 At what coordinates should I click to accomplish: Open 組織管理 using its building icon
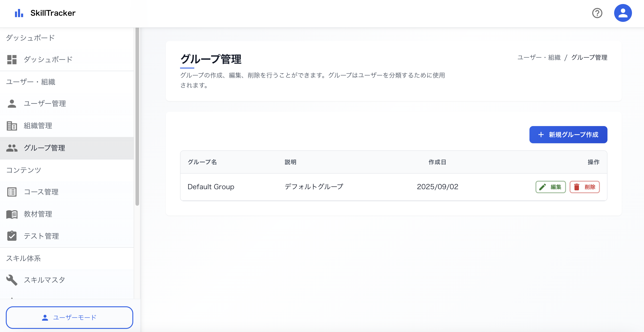click(12, 126)
